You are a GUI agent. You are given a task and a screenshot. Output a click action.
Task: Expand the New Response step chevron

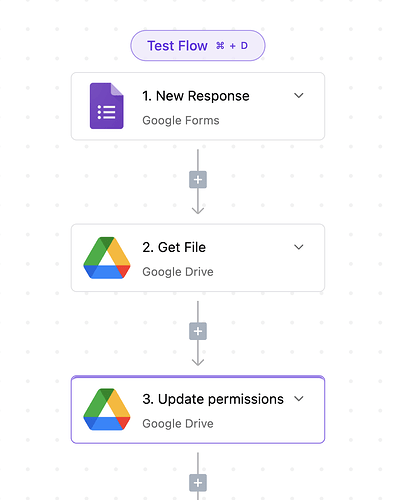(299, 96)
